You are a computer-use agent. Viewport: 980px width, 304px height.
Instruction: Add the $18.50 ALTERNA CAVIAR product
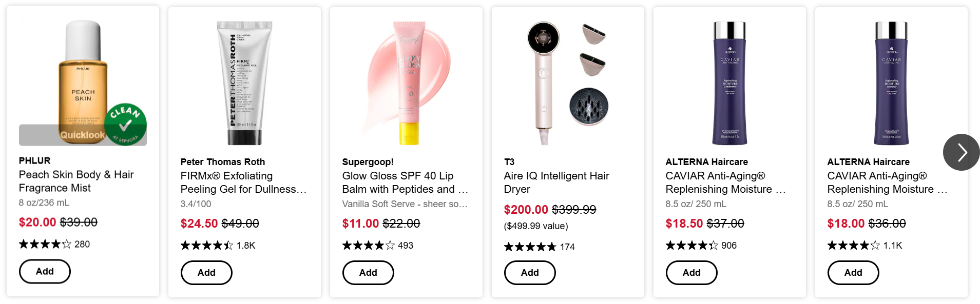click(x=691, y=273)
